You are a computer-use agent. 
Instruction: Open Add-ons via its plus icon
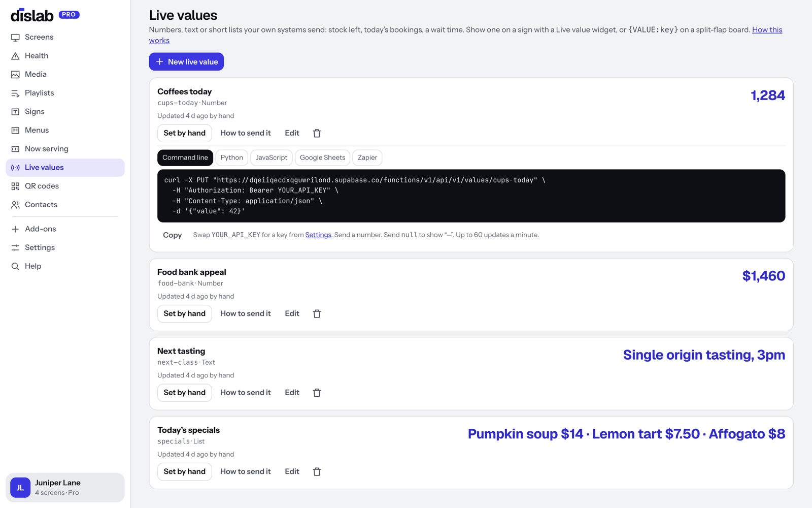15,229
